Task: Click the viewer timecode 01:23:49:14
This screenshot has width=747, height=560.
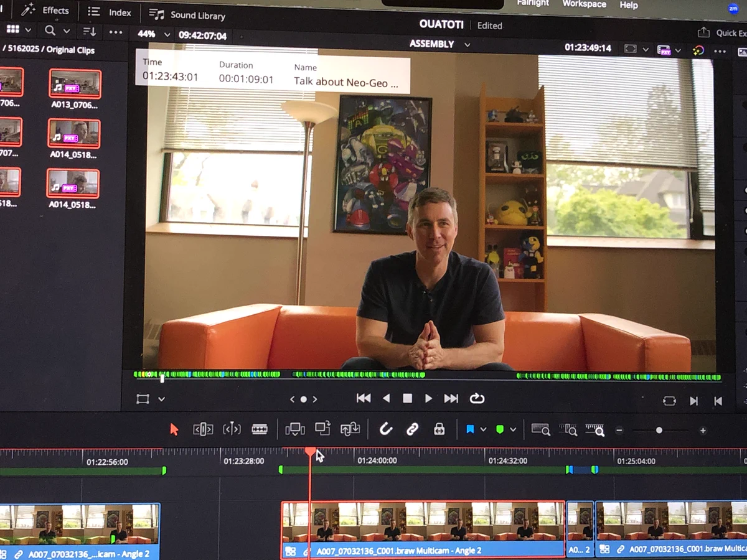Action: 588,48
